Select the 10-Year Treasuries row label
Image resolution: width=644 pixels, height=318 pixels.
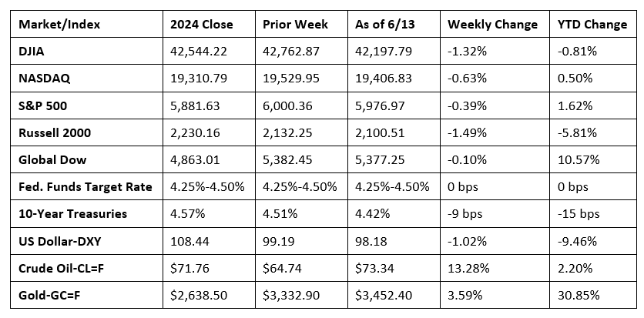click(72, 214)
